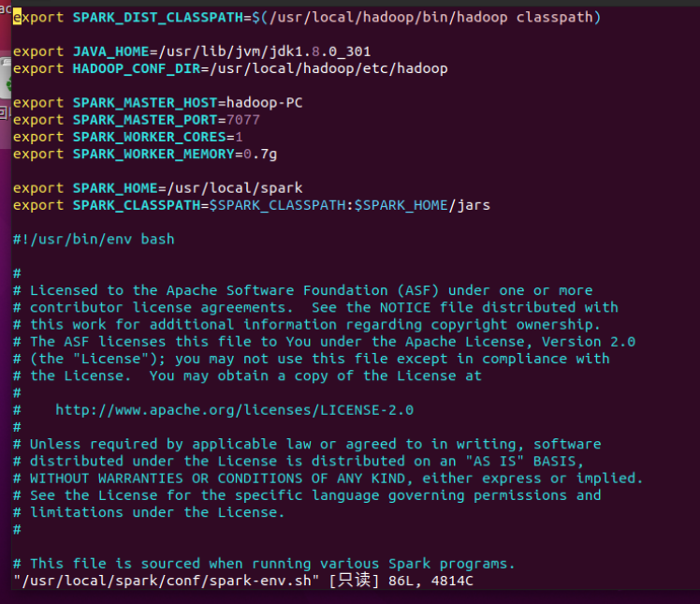Click the JAVA_HOME variable name
The height and width of the screenshot is (604, 700).
pos(110,52)
